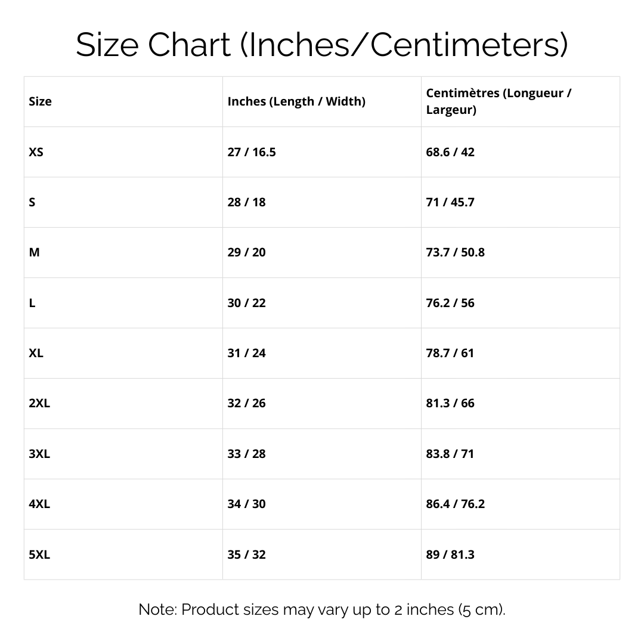Click the XS size row label
Screen dimensions: 644x644
(x=36, y=152)
